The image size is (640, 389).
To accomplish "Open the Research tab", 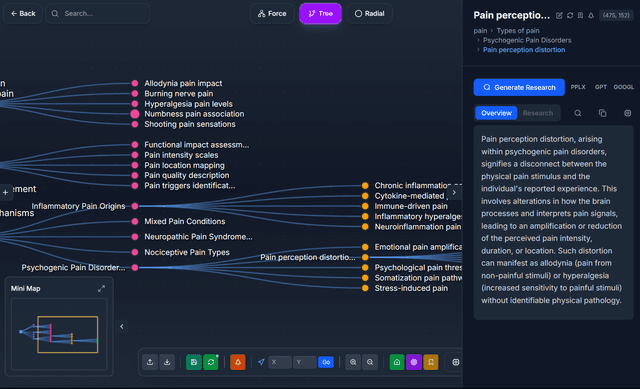I will pos(538,113).
